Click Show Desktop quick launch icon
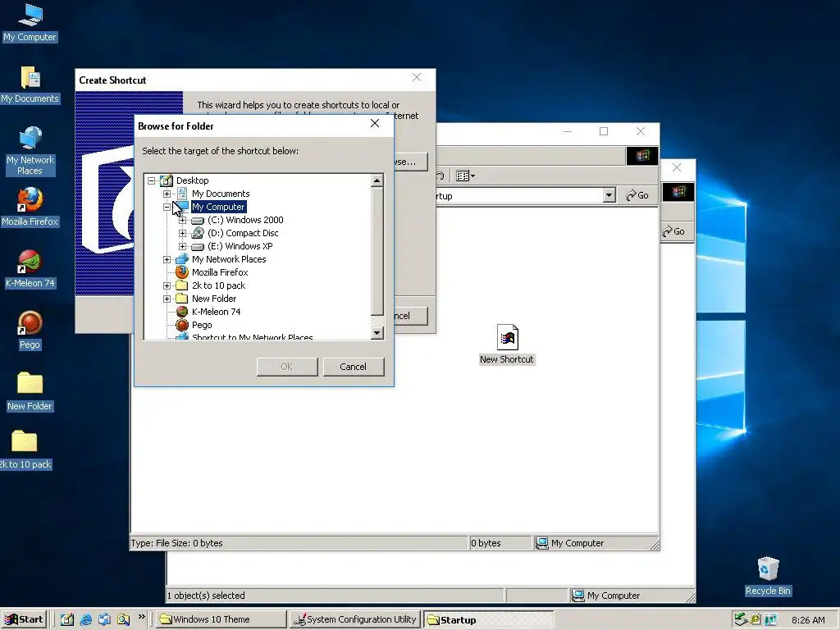 [x=67, y=619]
